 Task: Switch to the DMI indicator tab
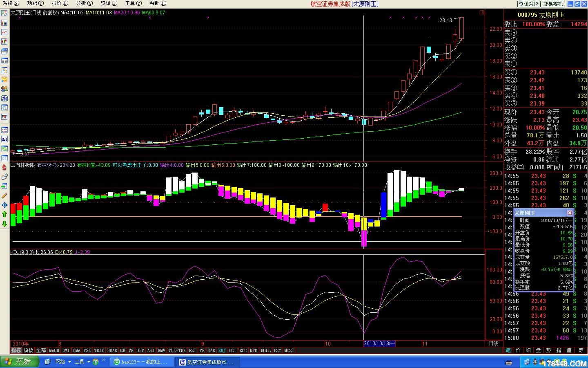[66, 350]
